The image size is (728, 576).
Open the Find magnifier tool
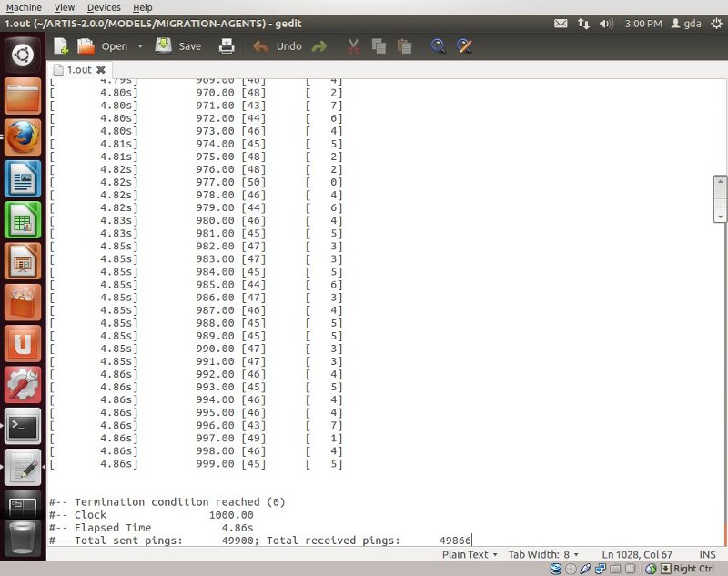point(439,46)
